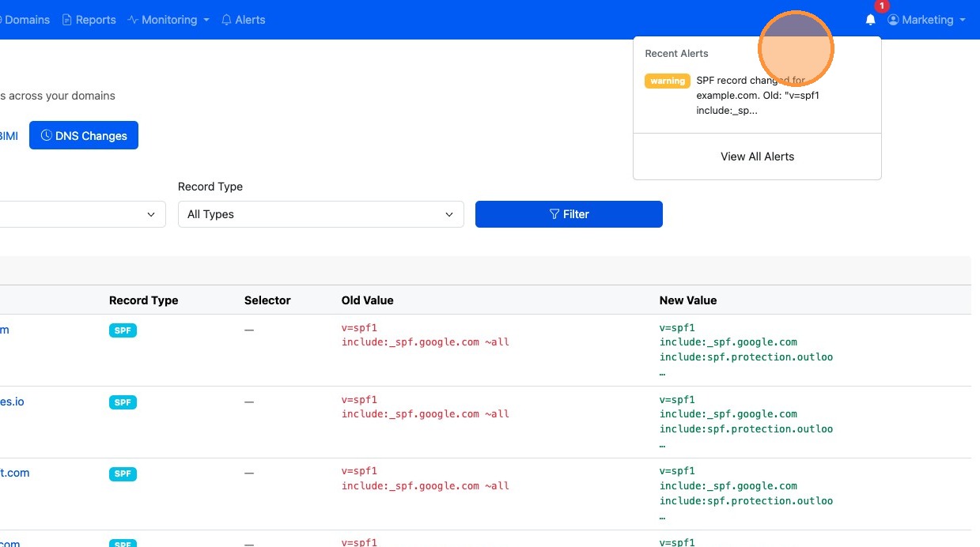Click the SPF badge in the t.com row

pyautogui.click(x=123, y=473)
